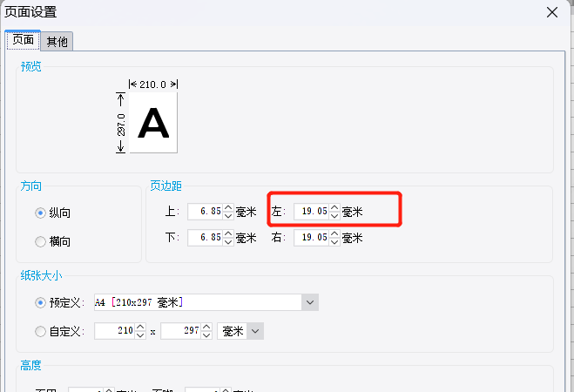
Task: Select the 自定义 paper size option
Action: pyautogui.click(x=40, y=331)
